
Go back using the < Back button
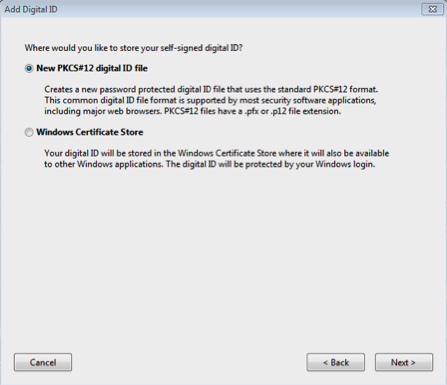336,362
